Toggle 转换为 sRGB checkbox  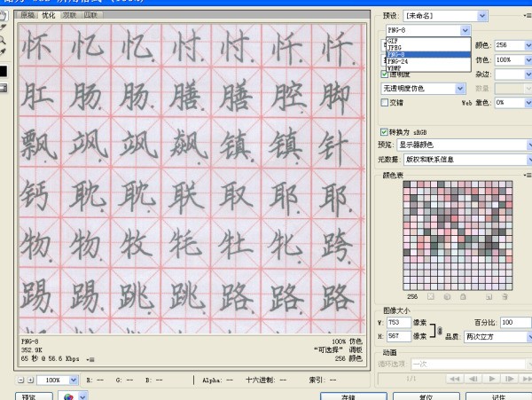click(x=384, y=132)
